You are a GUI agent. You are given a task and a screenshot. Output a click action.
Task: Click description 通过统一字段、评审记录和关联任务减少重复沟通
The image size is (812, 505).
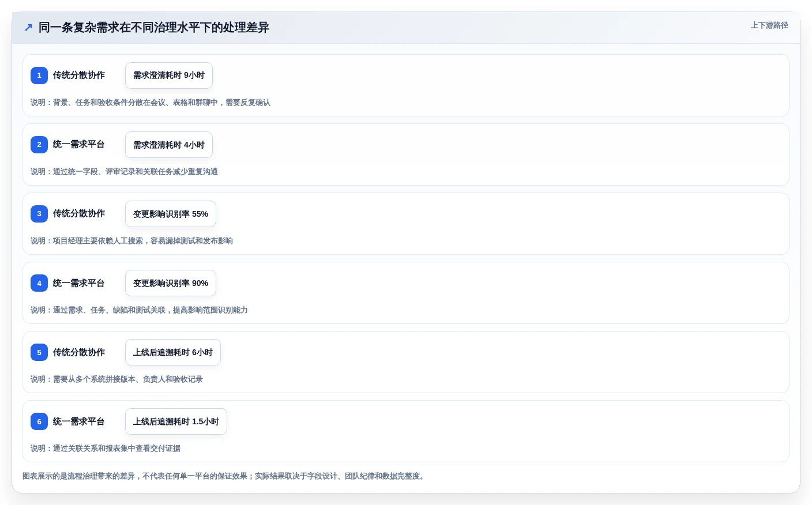tap(124, 172)
